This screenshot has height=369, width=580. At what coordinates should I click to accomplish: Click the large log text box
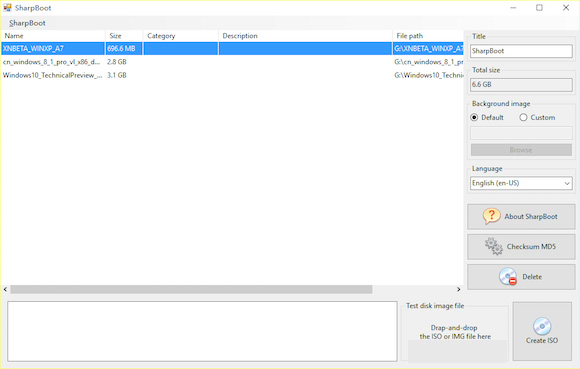click(202, 331)
